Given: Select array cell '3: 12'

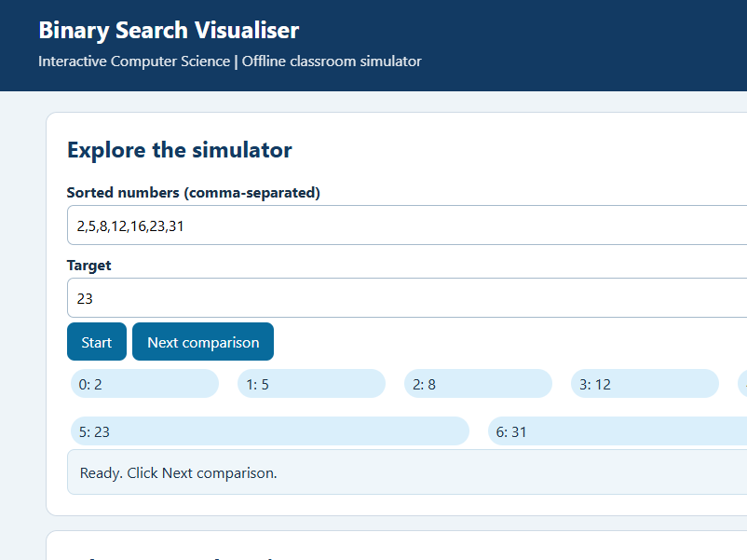Looking at the screenshot, I should point(645,384).
